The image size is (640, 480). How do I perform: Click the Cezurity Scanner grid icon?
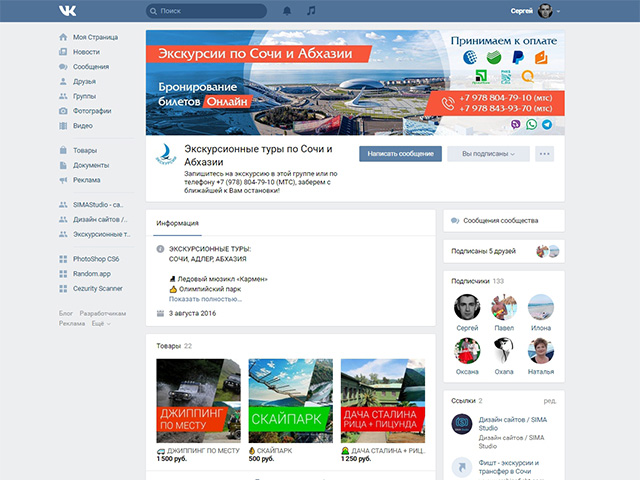[x=63, y=289]
